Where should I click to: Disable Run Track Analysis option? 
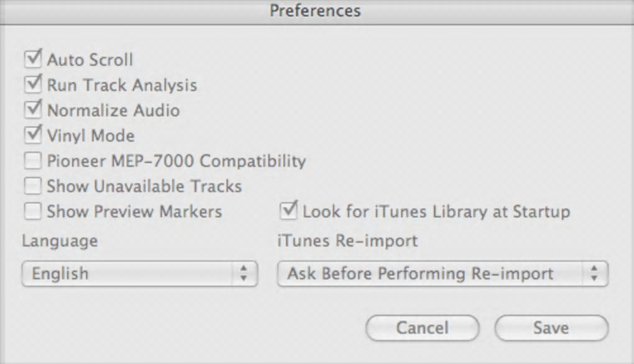[x=32, y=85]
